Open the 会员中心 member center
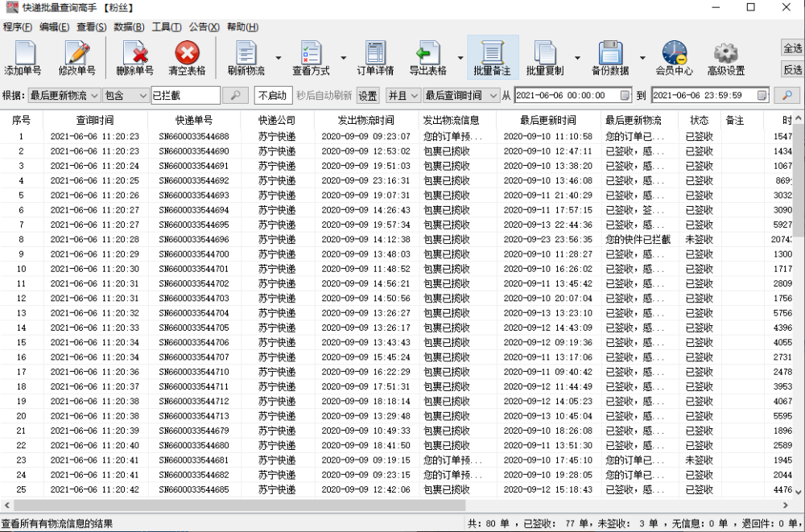 click(x=674, y=57)
